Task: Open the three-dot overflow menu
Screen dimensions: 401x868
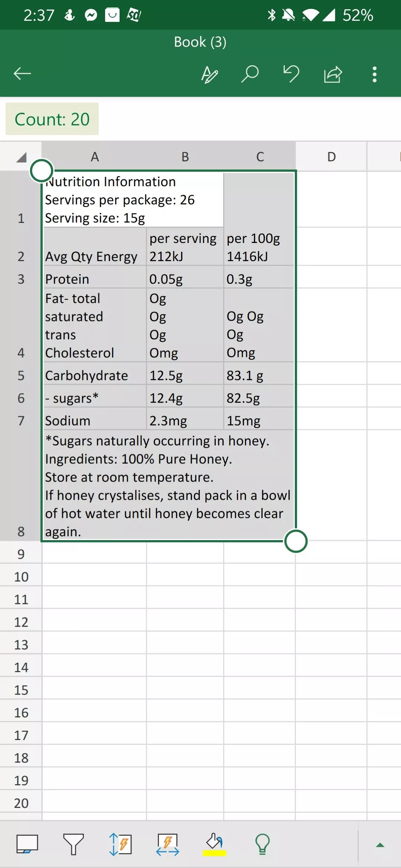Action: 375,74
